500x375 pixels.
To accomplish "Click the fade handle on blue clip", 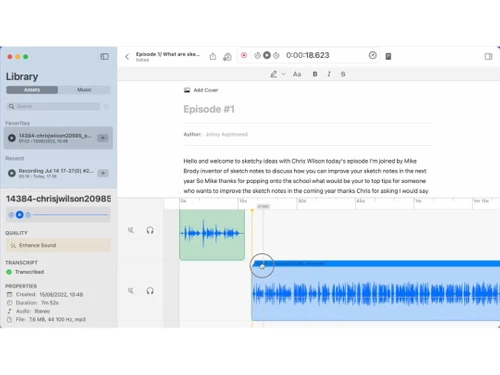I will pos(262,266).
